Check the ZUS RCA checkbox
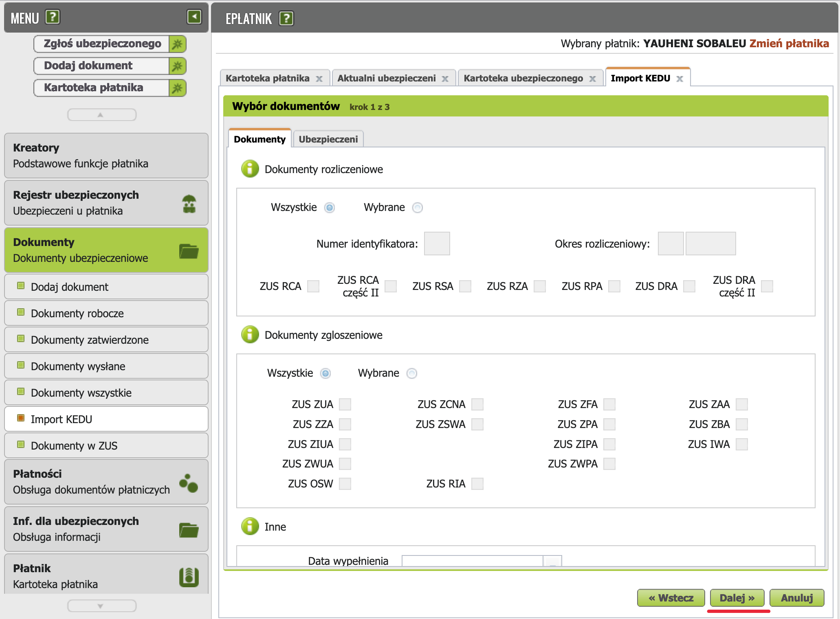The height and width of the screenshot is (619, 840). point(313,286)
